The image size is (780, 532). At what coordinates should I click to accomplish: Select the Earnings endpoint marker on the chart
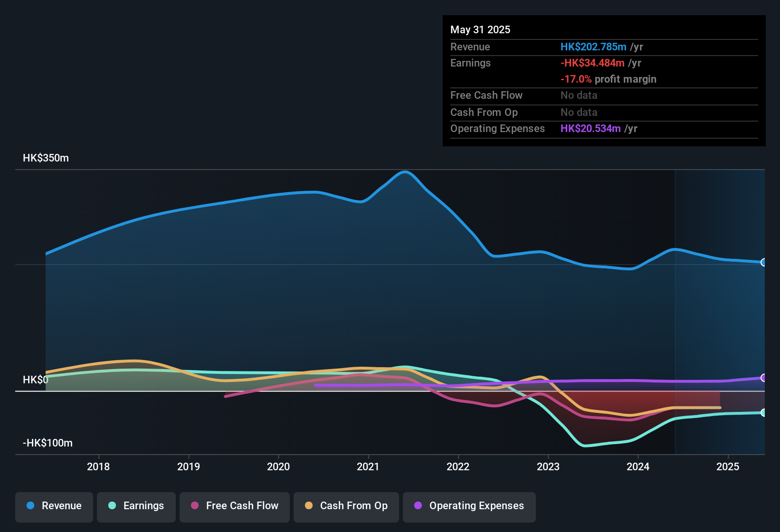764,413
